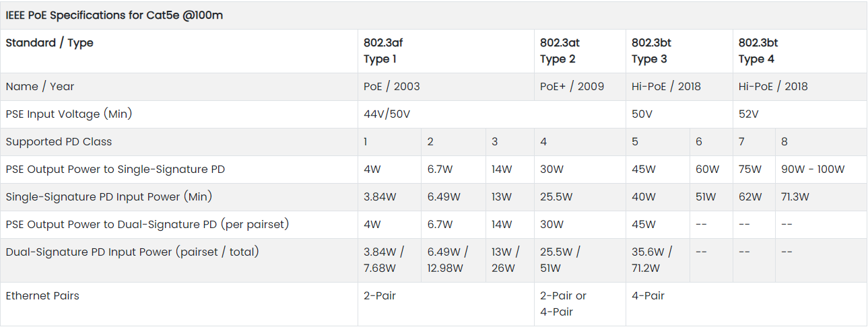
Task: Click the '71.3W' input power cell
Action: tap(795, 197)
